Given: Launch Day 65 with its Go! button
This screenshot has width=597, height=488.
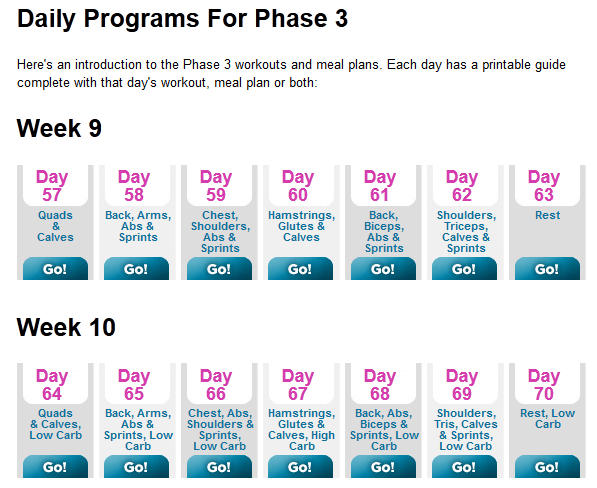Looking at the screenshot, I should [x=136, y=467].
